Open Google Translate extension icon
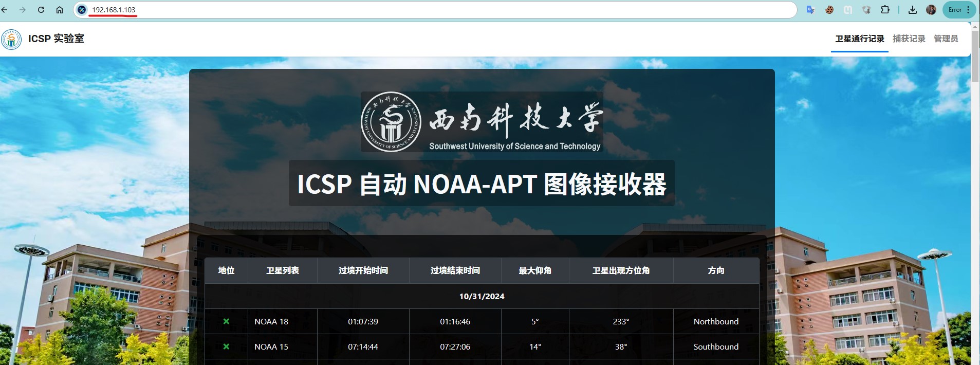Image resolution: width=980 pixels, height=365 pixels. [810, 10]
